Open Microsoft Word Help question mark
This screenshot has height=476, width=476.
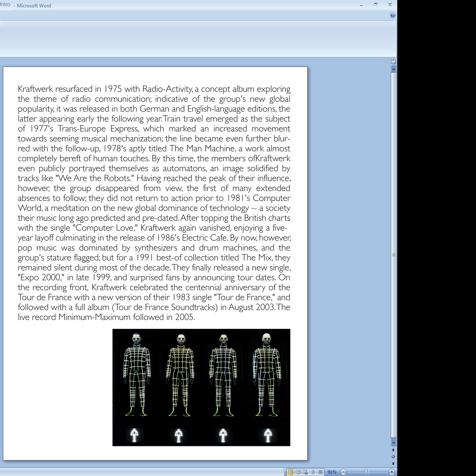pos(392,15)
